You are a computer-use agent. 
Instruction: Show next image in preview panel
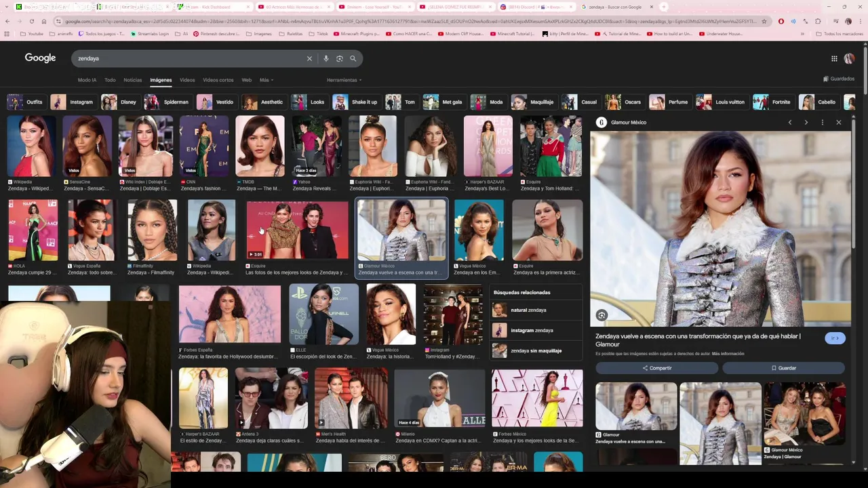click(806, 123)
